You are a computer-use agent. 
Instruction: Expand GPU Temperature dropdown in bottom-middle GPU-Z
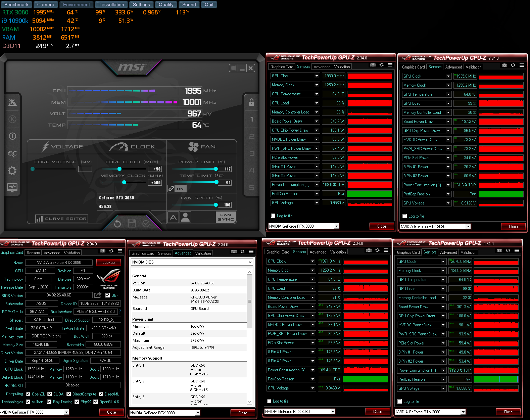[312, 279]
